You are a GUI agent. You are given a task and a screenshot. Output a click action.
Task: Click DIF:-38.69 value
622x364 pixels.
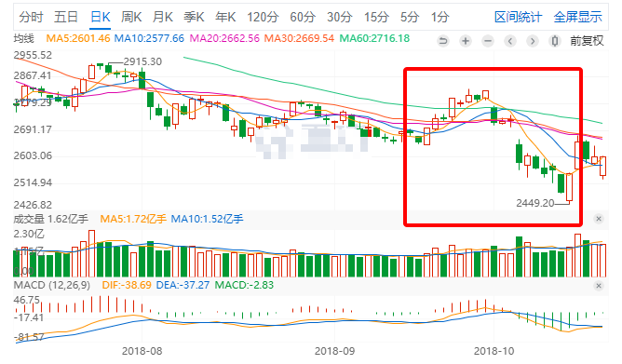tap(127, 285)
